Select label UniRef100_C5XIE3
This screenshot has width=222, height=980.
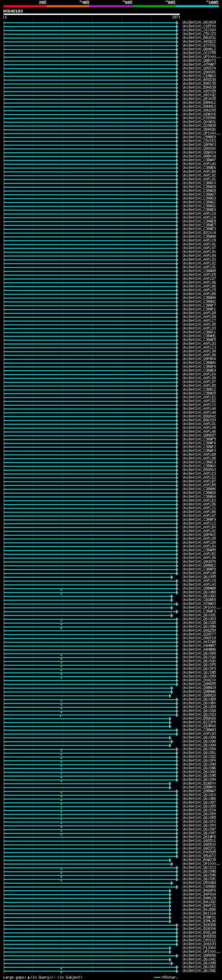coord(199,141)
